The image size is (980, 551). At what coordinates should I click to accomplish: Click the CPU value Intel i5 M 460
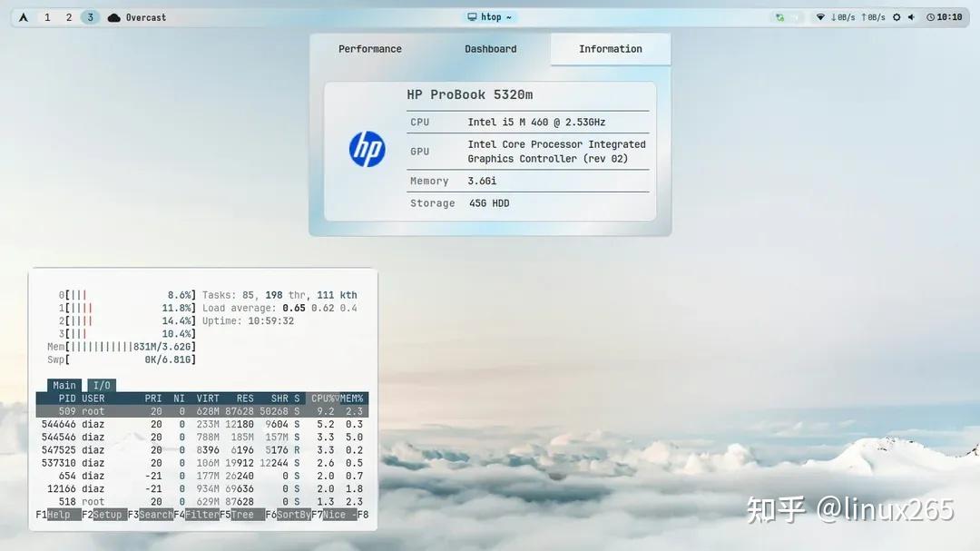click(x=536, y=122)
